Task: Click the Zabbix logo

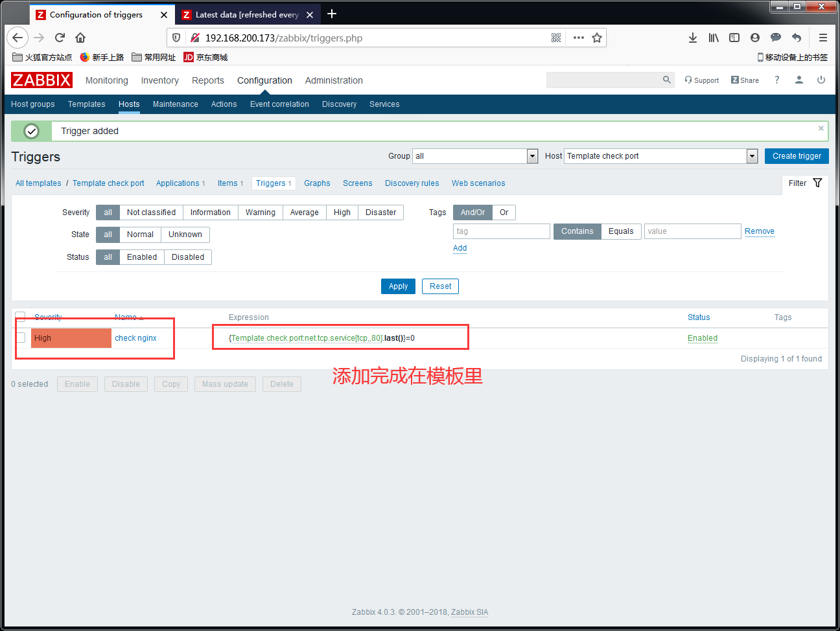Action: 41,80
